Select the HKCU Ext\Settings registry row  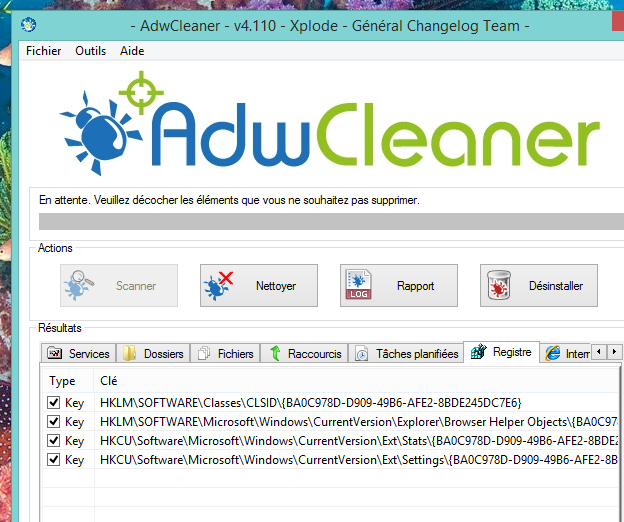point(330,460)
